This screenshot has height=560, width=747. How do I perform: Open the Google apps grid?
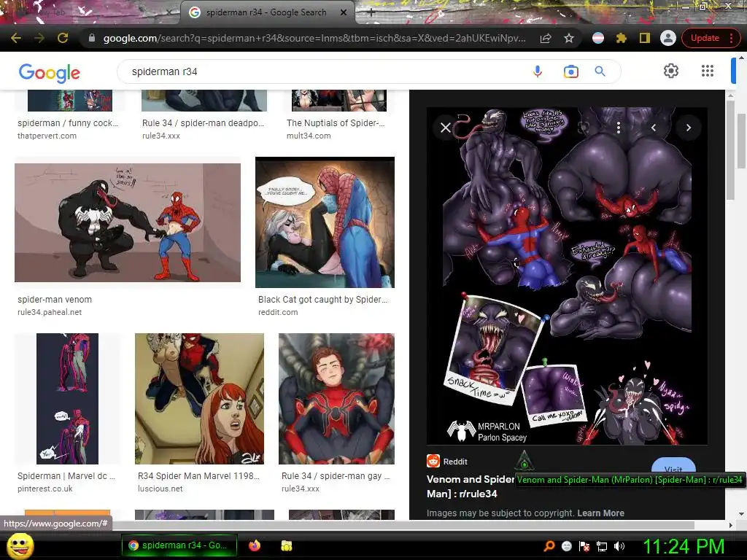click(x=708, y=71)
